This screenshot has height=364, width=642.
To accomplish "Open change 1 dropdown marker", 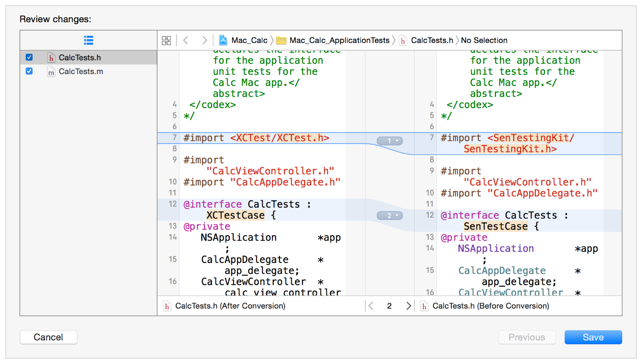I will point(389,141).
